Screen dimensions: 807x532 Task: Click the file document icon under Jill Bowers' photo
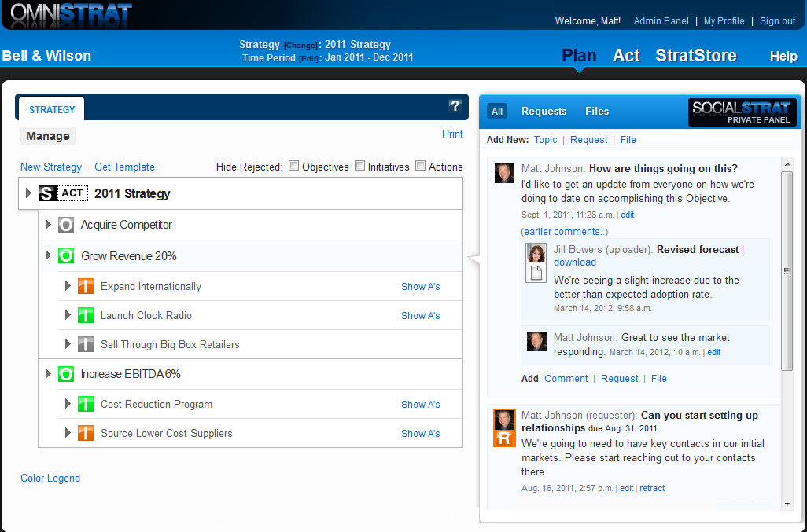(x=536, y=272)
